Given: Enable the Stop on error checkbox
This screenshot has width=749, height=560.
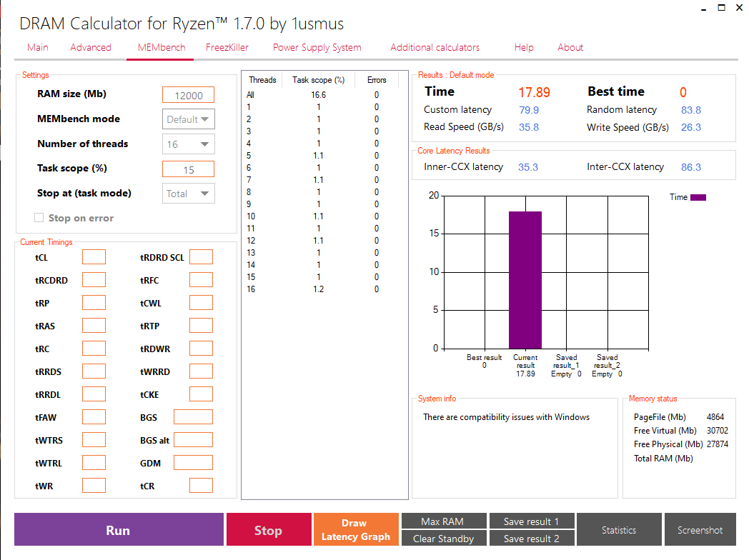Looking at the screenshot, I should pos(39,218).
